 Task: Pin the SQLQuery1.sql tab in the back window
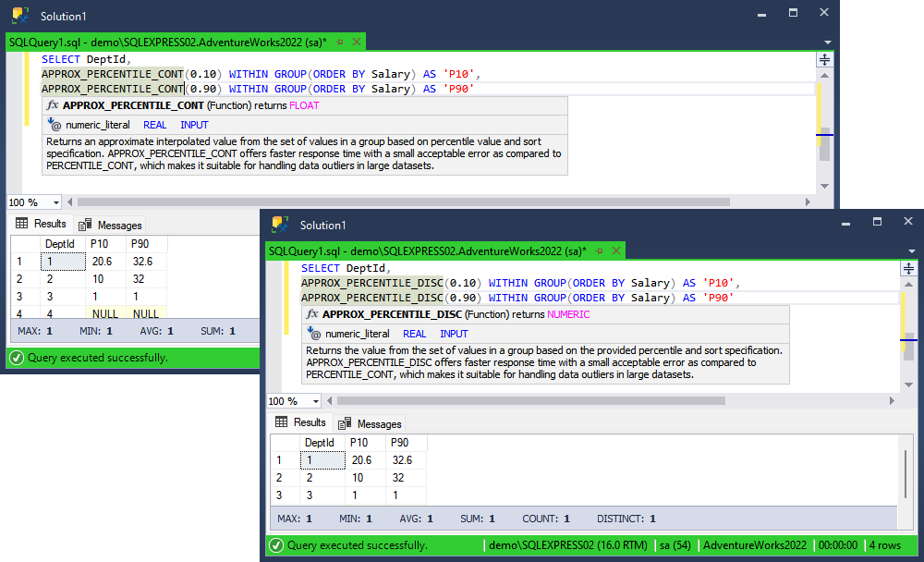point(339,42)
